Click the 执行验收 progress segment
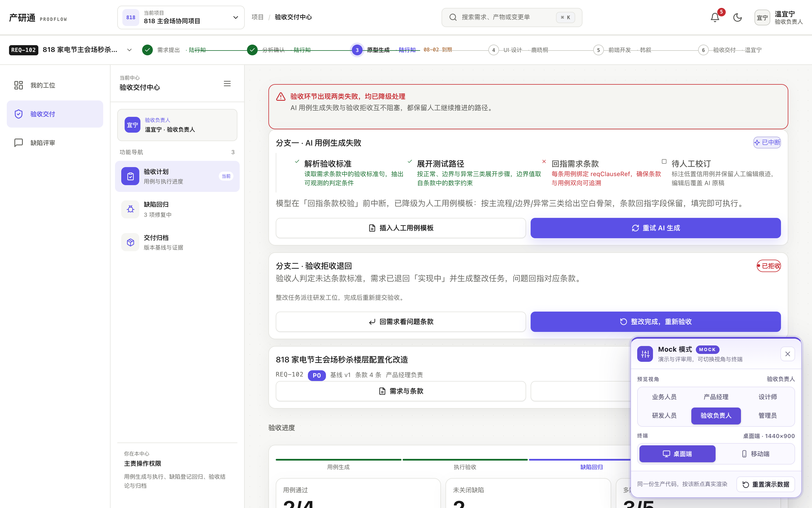812x508 pixels. [x=465, y=465]
